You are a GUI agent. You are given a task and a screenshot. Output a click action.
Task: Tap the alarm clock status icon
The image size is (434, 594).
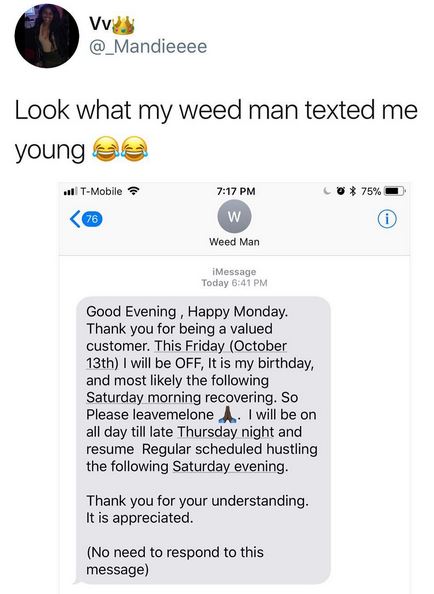tap(341, 191)
